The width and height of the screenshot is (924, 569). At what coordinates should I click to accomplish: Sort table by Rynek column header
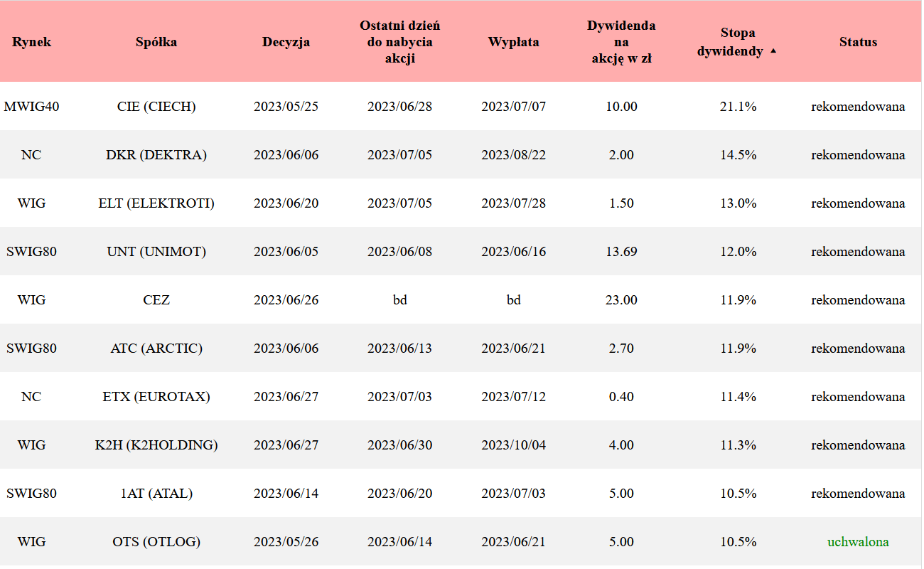point(31,42)
